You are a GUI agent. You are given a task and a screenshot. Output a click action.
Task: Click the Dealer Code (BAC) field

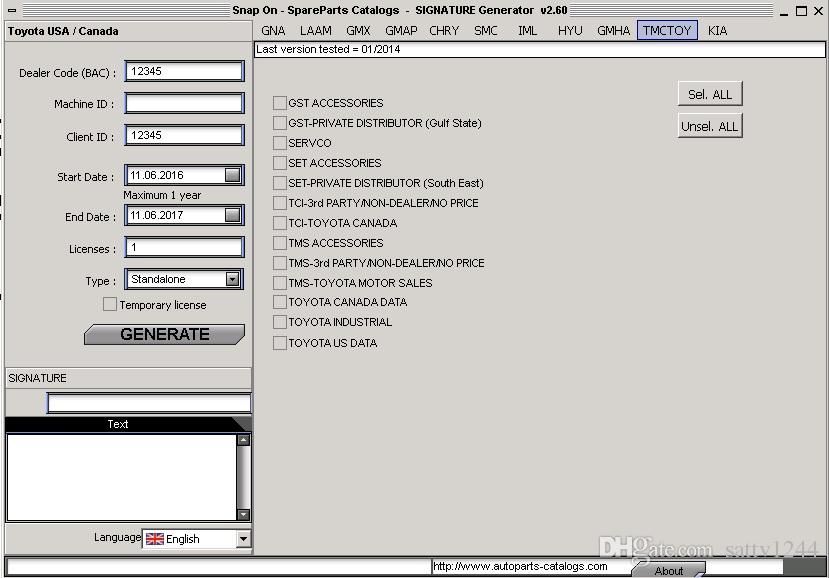[x=185, y=71]
